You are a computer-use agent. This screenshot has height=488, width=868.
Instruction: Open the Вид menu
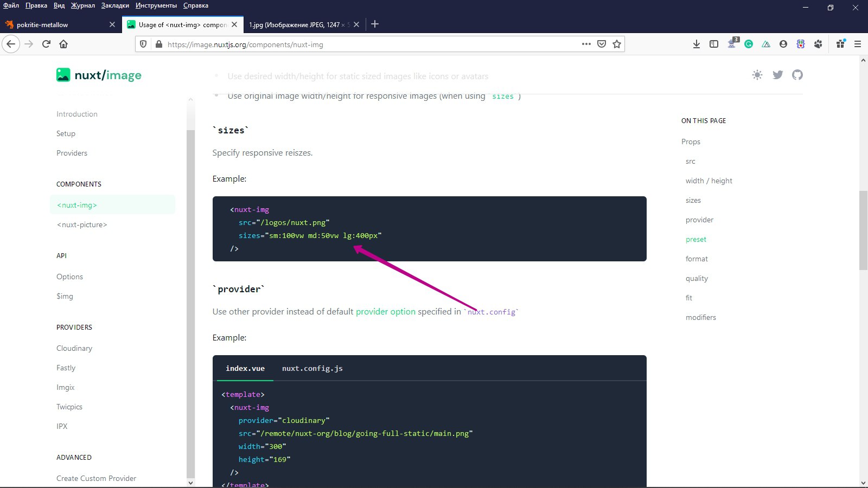(x=59, y=5)
